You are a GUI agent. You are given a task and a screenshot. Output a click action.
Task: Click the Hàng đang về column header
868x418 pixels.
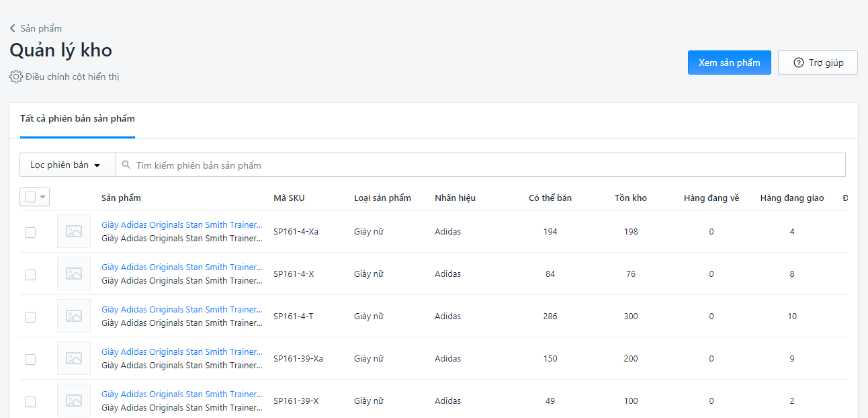coord(711,198)
